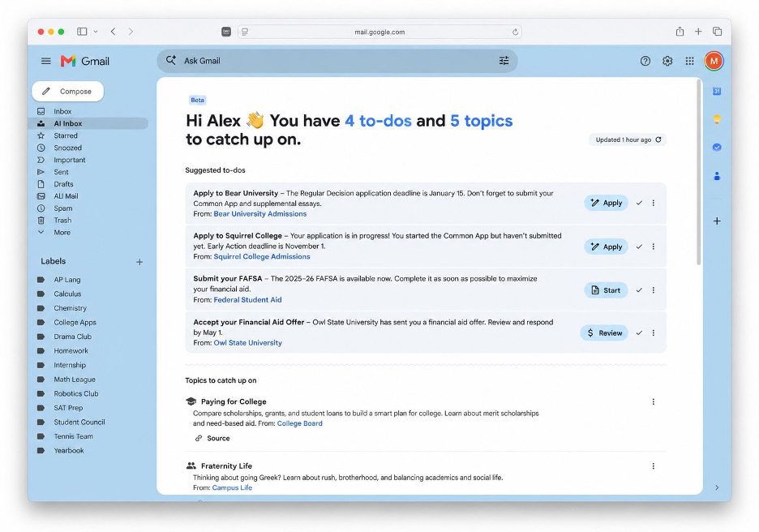Image resolution: width=759 pixels, height=532 pixels.
Task: Get add-ons plus icon in side panel
Action: tap(717, 221)
